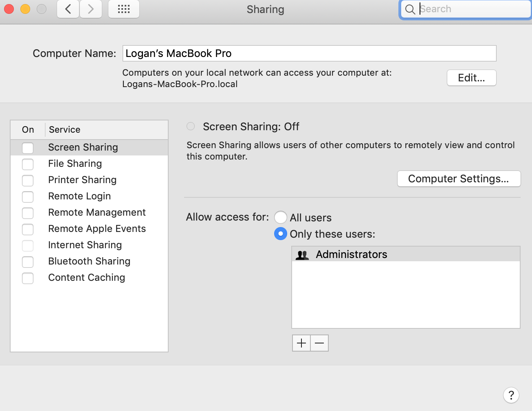Select the All users radio button
Image resolution: width=532 pixels, height=411 pixels.
pos(281,217)
